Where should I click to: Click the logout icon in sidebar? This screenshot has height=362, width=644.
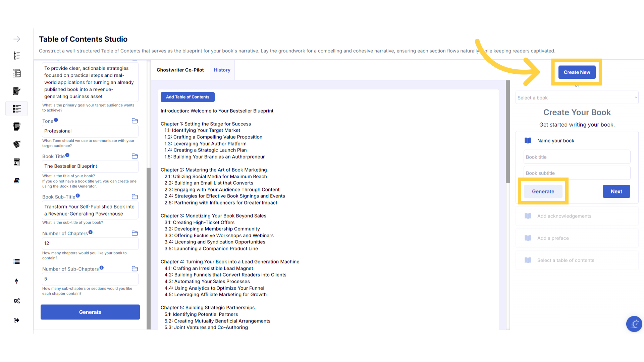16,320
